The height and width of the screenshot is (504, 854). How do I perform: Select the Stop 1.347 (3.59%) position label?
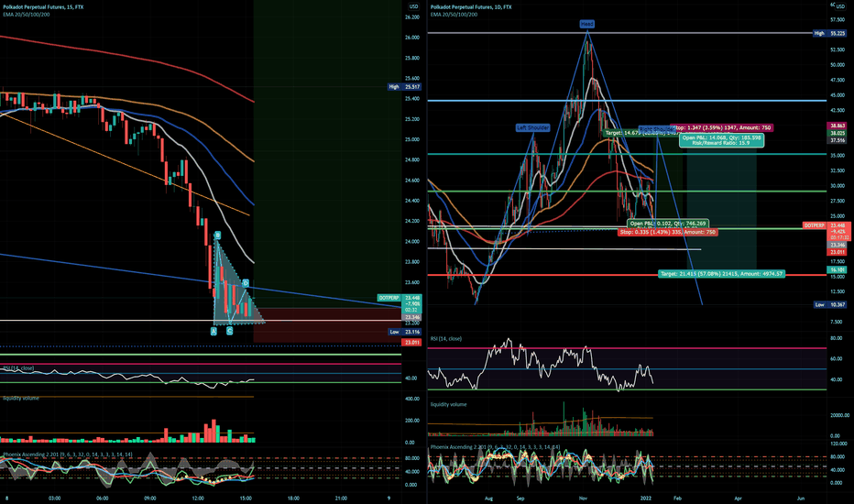click(722, 127)
